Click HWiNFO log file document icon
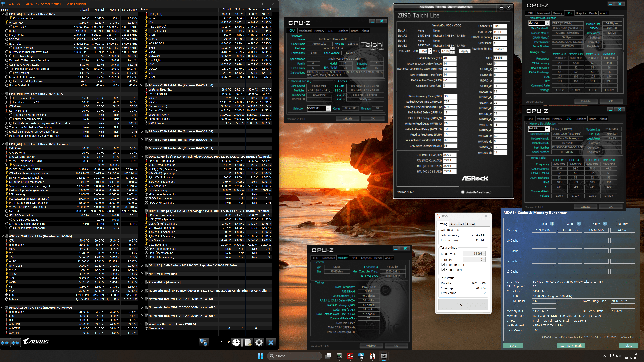The image size is (644, 362). tap(248, 343)
